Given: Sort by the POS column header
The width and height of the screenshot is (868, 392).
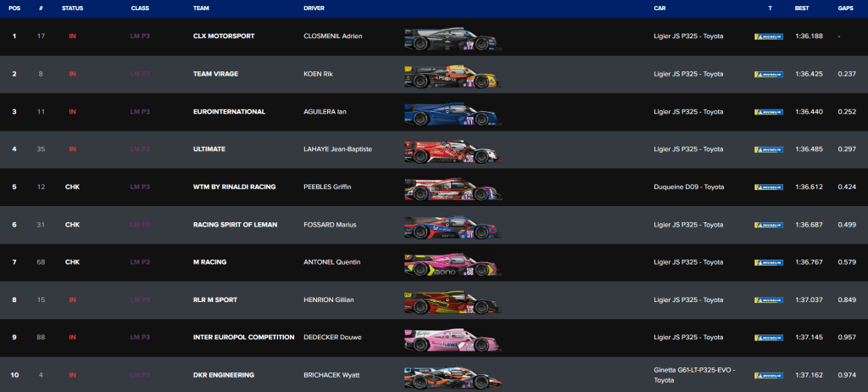Looking at the screenshot, I should [14, 8].
